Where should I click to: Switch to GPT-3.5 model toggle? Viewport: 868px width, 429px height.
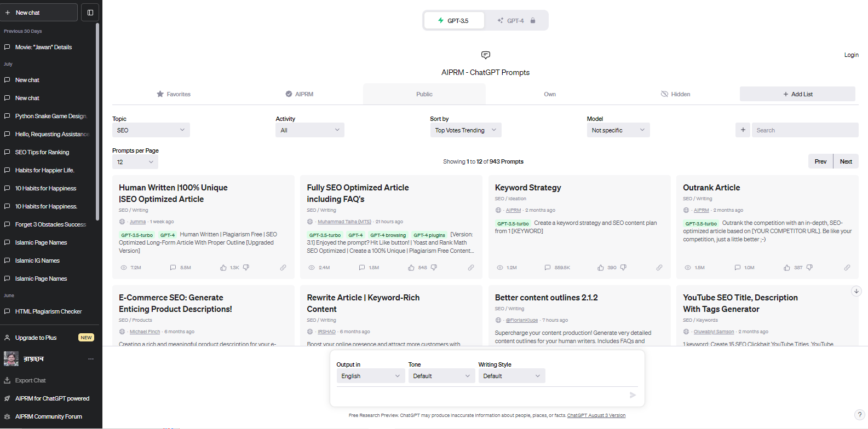454,21
